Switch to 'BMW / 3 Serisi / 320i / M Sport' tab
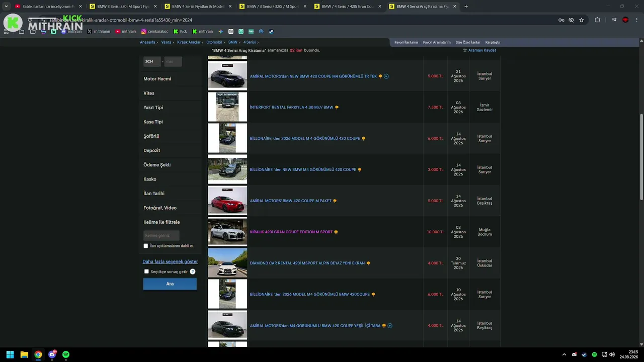Image resolution: width=644 pixels, height=362 pixels. click(x=273, y=7)
